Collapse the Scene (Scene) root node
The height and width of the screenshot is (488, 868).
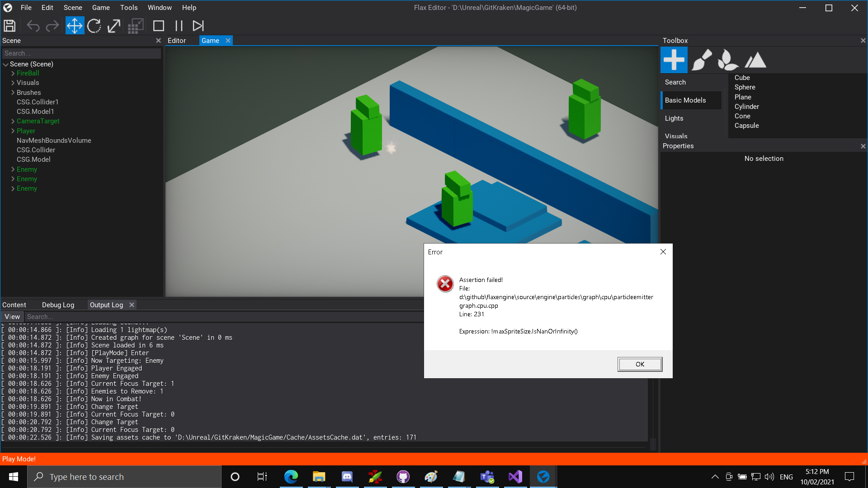6,64
